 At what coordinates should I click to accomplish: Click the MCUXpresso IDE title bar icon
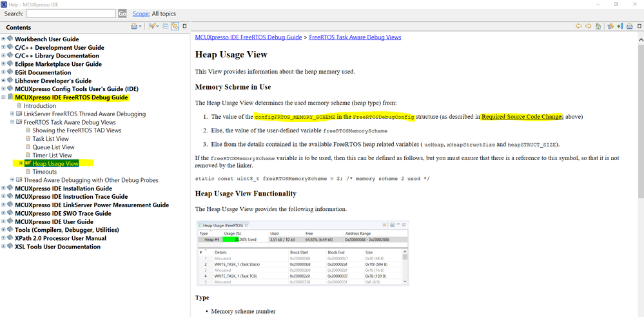(4, 4)
